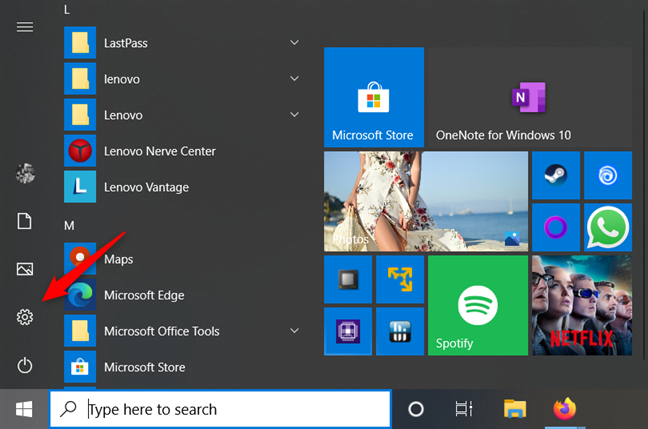Open OneNote for Windows 10 tile
The height and width of the screenshot is (429, 648).
(530, 97)
